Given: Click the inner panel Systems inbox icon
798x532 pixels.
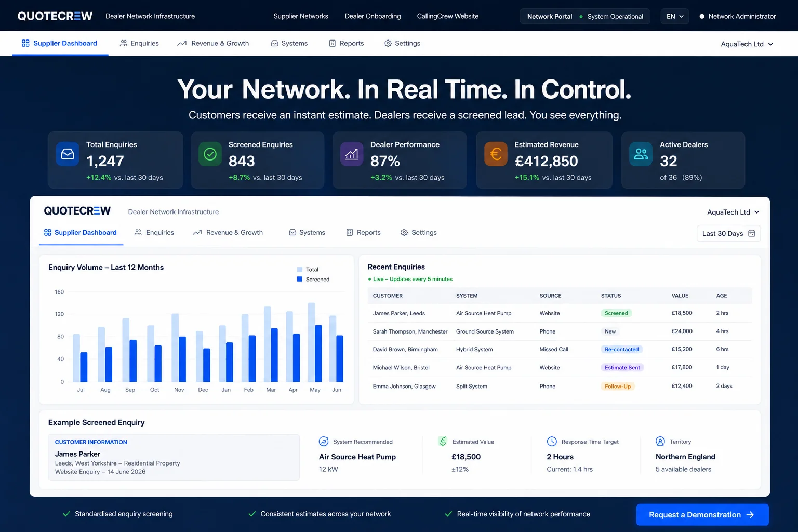Looking at the screenshot, I should pyautogui.click(x=292, y=232).
